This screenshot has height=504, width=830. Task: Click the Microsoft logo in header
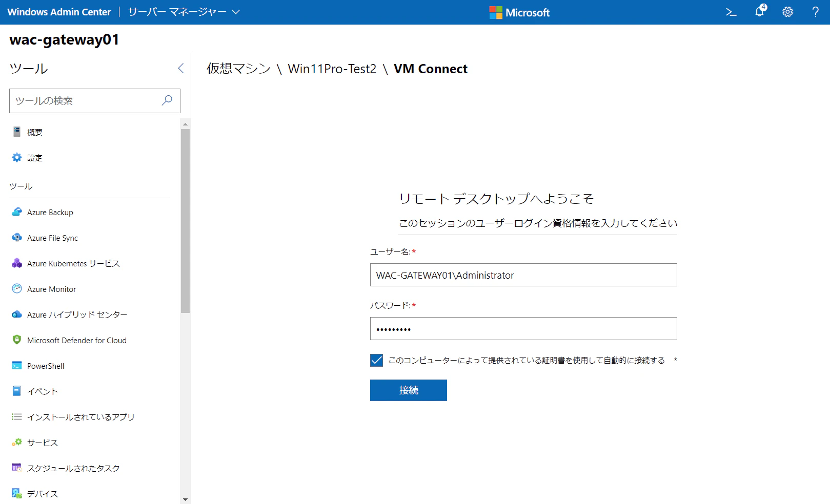(519, 12)
